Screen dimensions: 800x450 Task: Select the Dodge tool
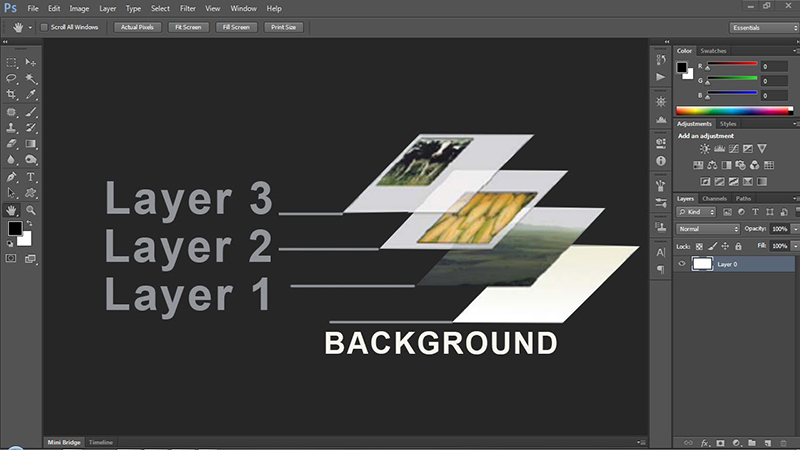pyautogui.click(x=31, y=160)
